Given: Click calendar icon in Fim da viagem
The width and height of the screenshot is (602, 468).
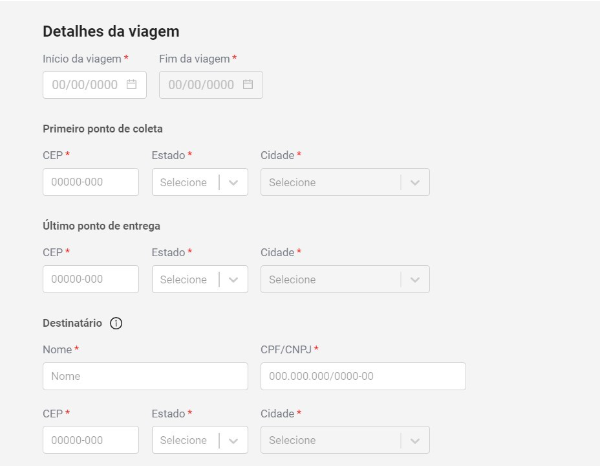Looking at the screenshot, I should (247, 86).
